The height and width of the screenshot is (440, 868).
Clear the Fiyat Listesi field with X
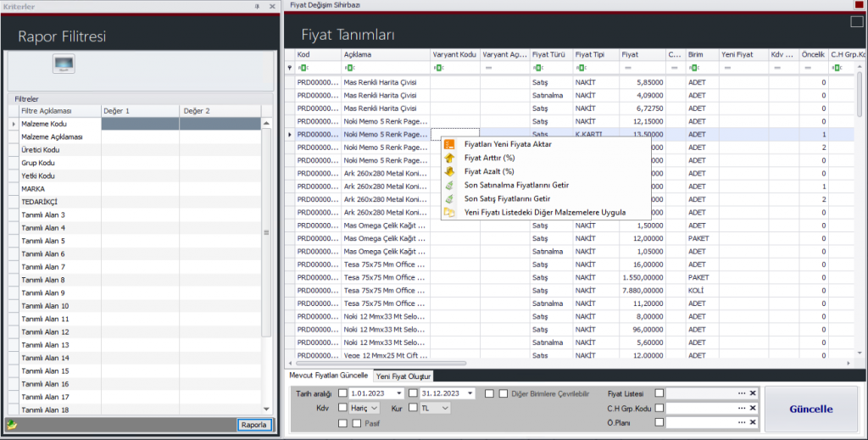pyautogui.click(x=752, y=393)
